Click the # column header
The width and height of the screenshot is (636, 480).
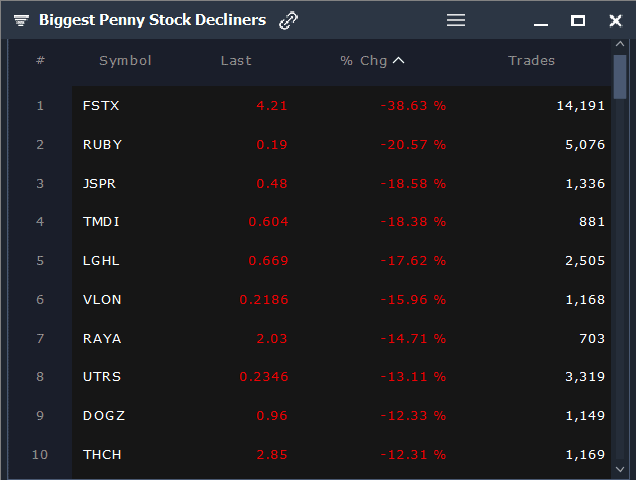(x=40, y=61)
